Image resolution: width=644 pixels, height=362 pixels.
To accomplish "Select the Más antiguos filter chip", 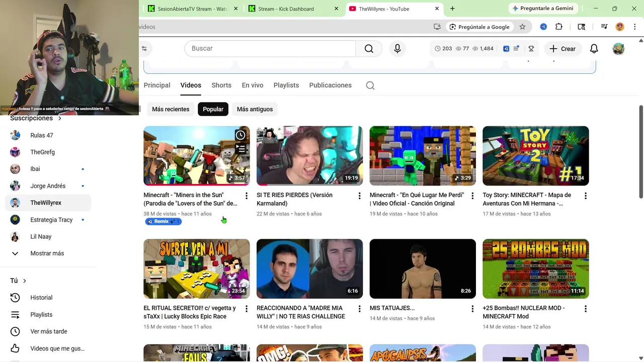I will tap(255, 109).
